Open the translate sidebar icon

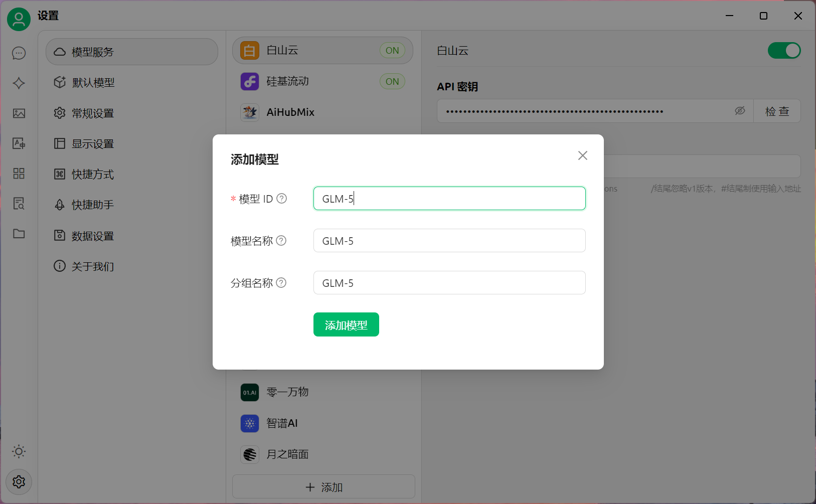[x=19, y=143]
